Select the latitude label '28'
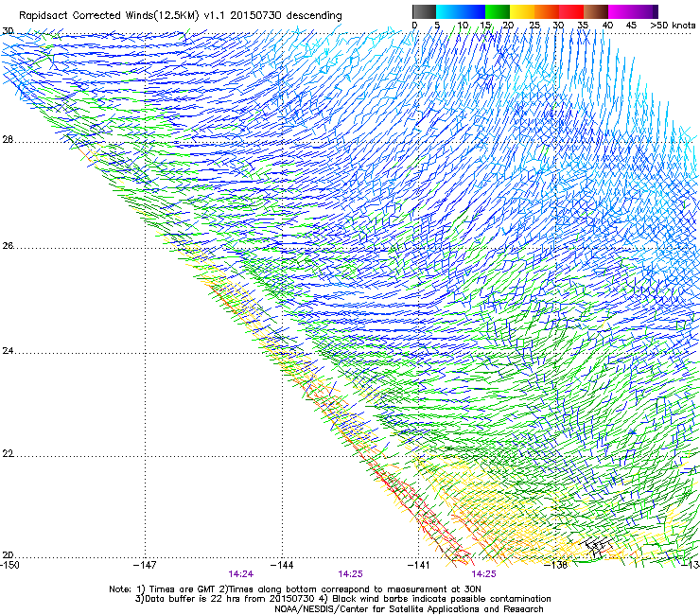 (x=8, y=139)
